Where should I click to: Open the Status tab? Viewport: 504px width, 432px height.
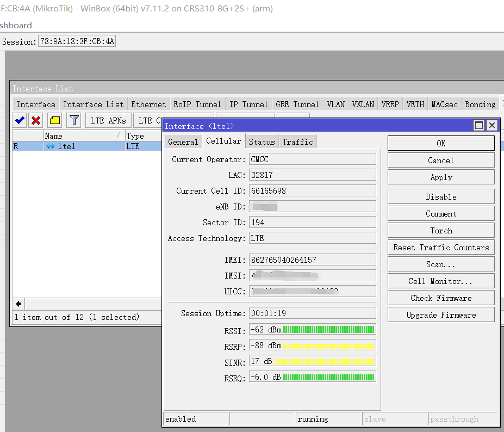tap(262, 141)
